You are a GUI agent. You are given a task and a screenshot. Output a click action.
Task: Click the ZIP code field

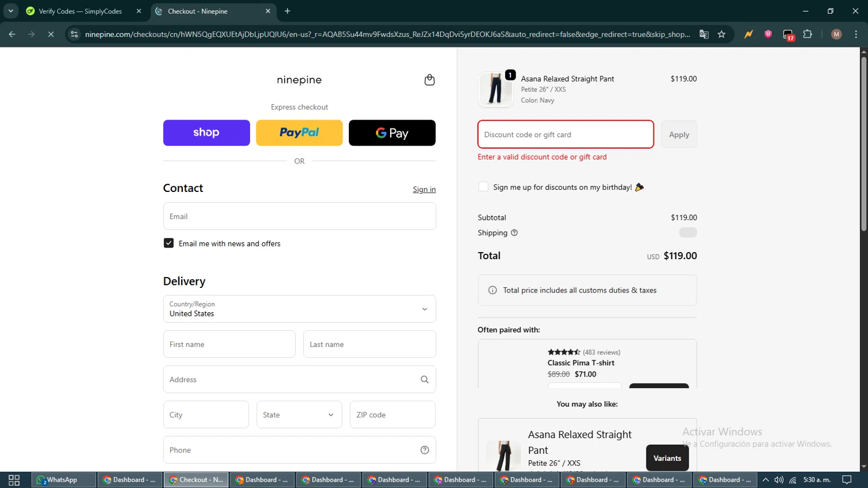[392, 415]
